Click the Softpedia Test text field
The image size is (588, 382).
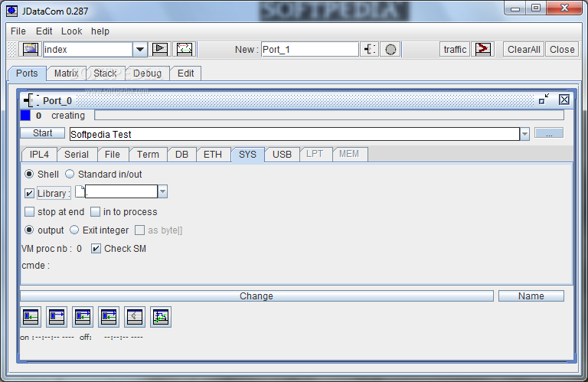(294, 134)
